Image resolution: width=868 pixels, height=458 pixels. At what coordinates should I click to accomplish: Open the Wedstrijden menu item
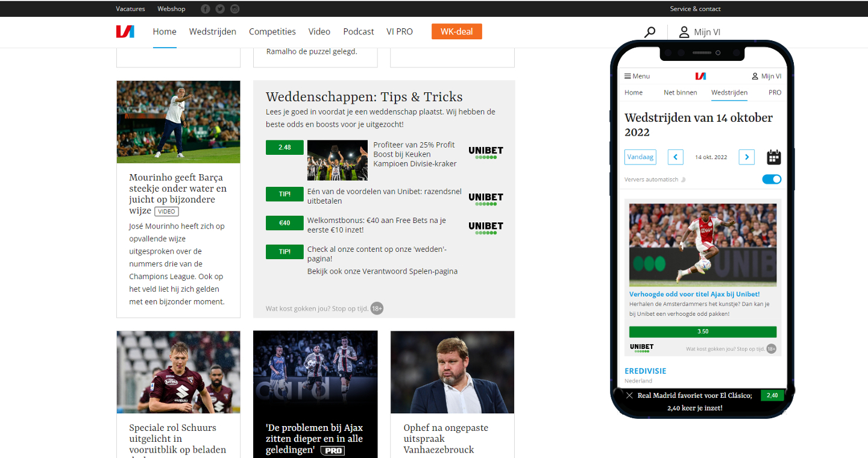point(213,31)
